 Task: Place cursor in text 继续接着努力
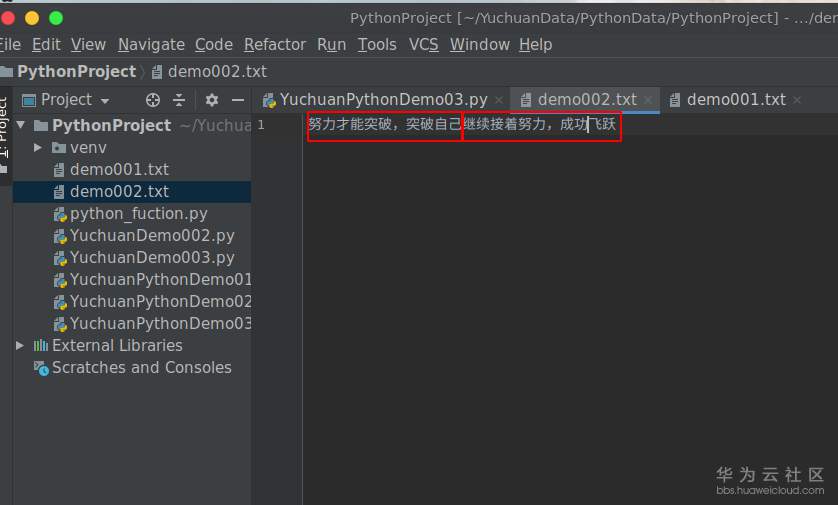[x=504, y=125]
